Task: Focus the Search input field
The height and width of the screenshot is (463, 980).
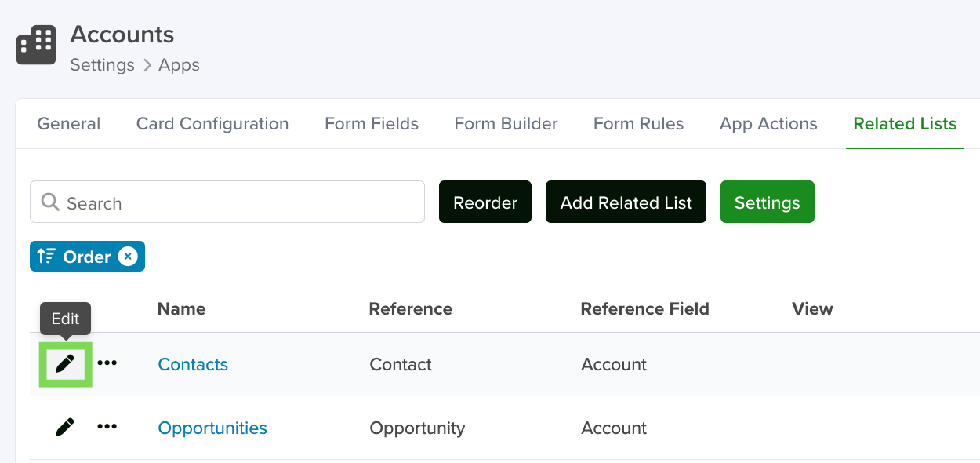Action: point(227,202)
